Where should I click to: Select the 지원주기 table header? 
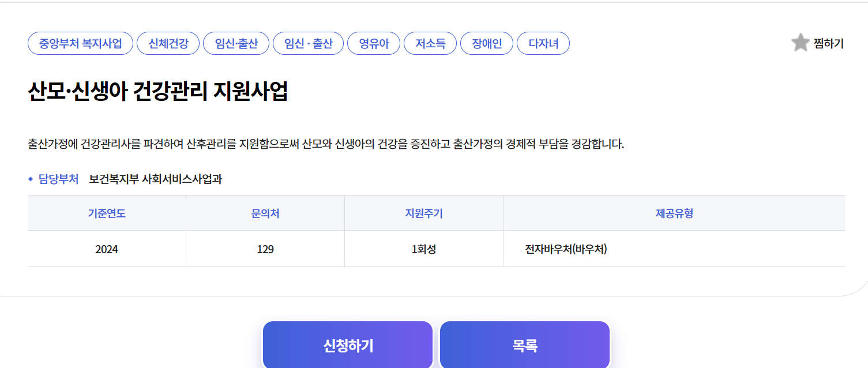pyautogui.click(x=423, y=213)
